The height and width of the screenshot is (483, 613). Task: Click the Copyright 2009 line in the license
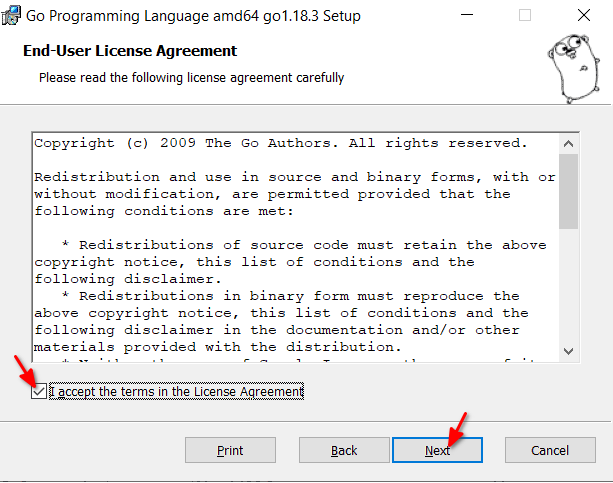click(x=280, y=144)
